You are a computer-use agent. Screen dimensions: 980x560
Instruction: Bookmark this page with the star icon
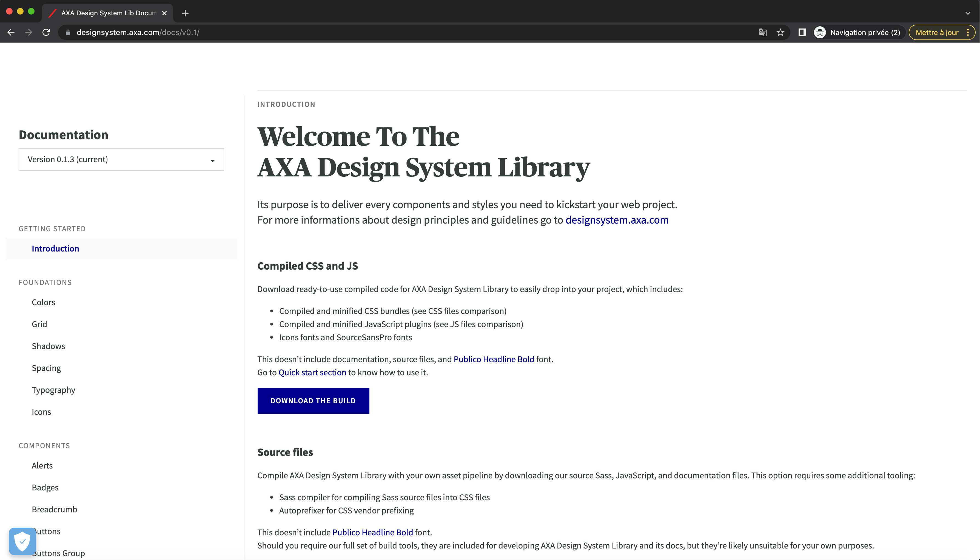[x=780, y=32]
